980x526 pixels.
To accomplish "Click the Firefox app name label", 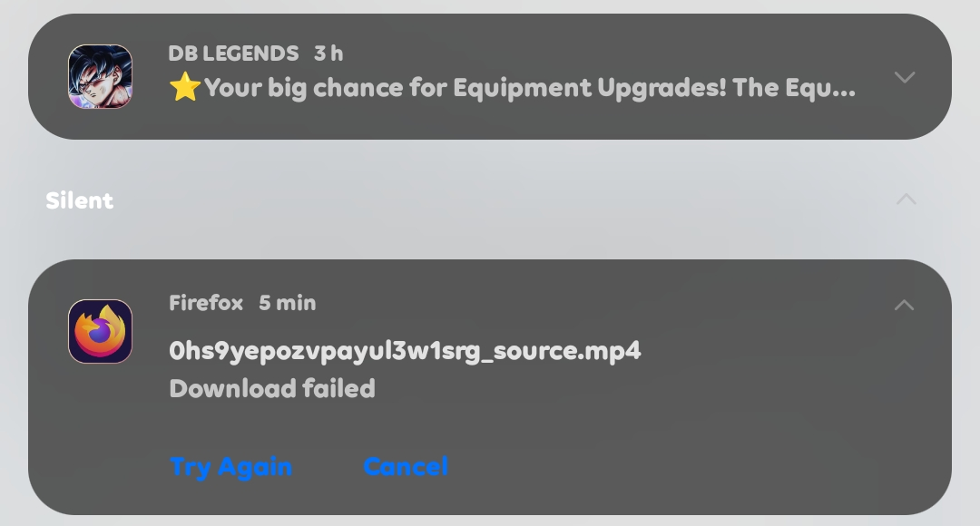I will tap(206, 303).
